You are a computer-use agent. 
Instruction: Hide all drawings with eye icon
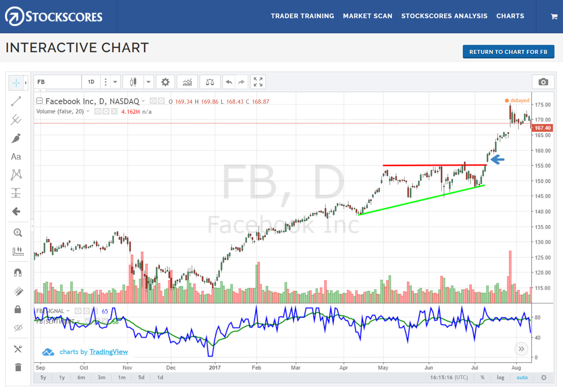(18, 328)
